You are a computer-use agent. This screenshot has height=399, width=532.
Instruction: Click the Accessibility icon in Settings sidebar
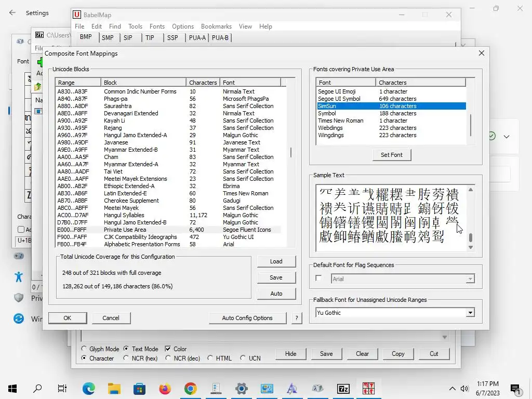[x=19, y=277]
